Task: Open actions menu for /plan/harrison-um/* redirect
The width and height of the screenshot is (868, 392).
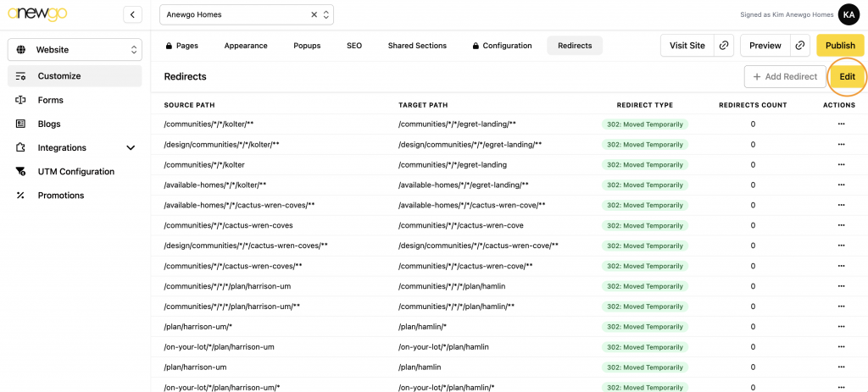Action: [x=841, y=327]
